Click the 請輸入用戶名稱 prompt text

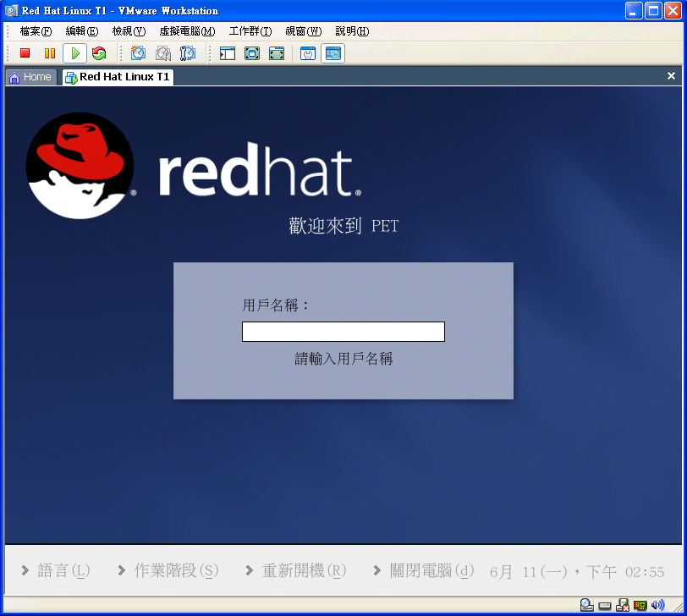(x=343, y=359)
